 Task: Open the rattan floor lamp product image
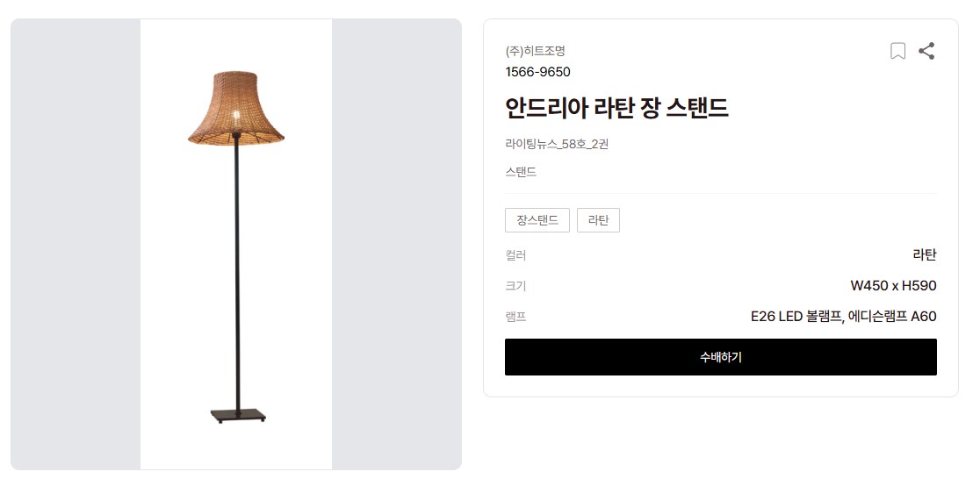click(x=236, y=245)
